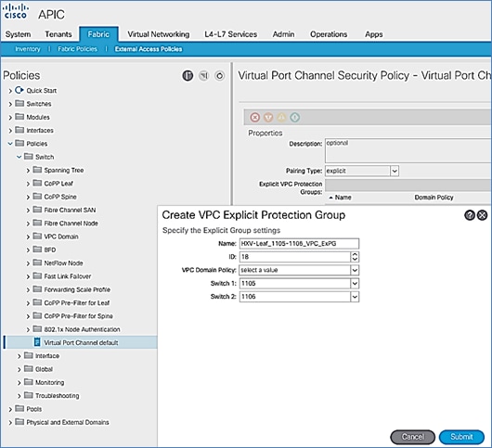Close the Create VPC Explicit Protection Group dialog
Screen dimensions: 492x448
point(482,215)
